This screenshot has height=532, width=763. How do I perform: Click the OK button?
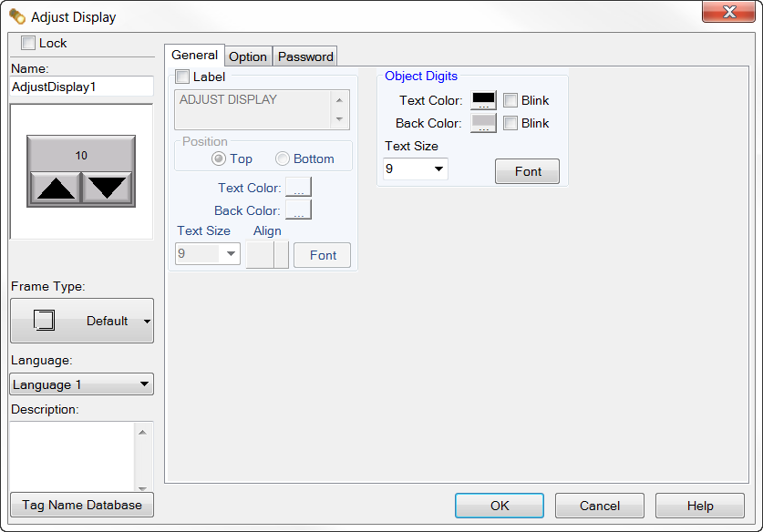pos(499,506)
